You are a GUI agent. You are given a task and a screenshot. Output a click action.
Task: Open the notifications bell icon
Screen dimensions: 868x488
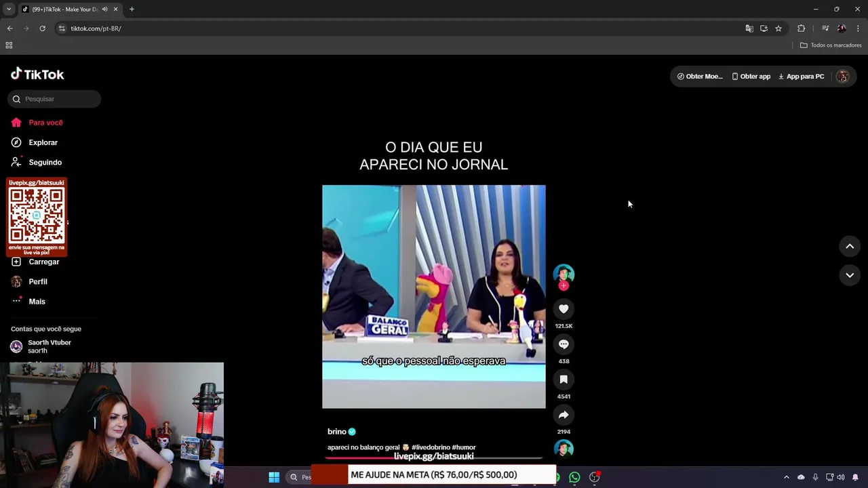(855, 477)
